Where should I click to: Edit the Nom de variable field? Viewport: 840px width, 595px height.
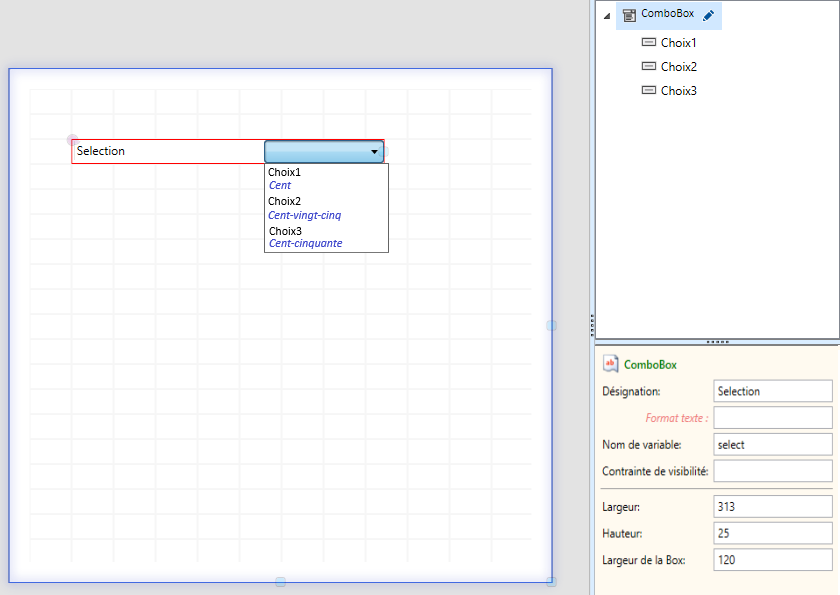772,445
